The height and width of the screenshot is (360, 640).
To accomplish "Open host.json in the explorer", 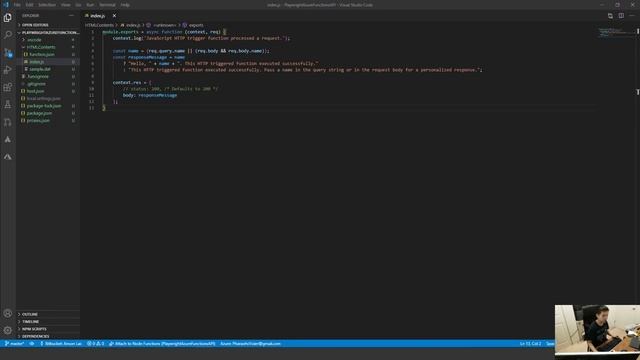I will 48,91.
